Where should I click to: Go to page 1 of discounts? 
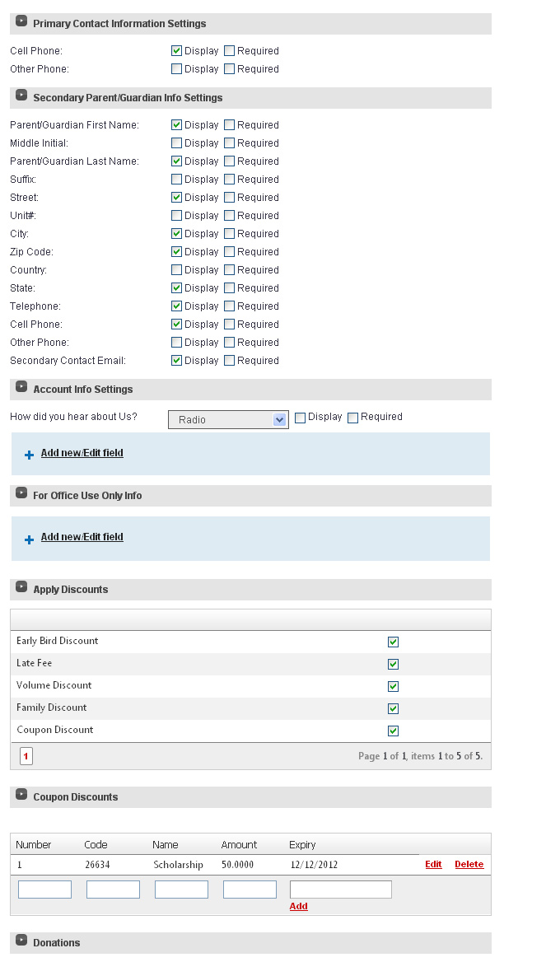coord(26,756)
